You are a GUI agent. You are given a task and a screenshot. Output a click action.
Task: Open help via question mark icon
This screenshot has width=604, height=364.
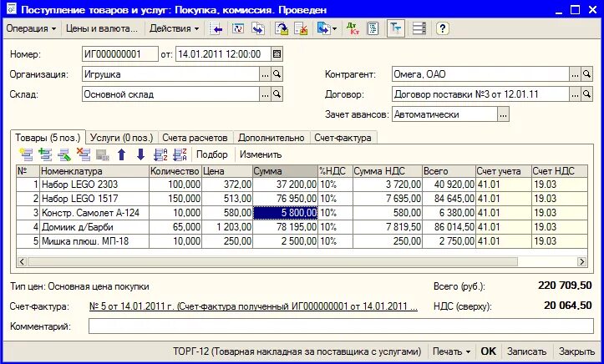[x=442, y=28]
